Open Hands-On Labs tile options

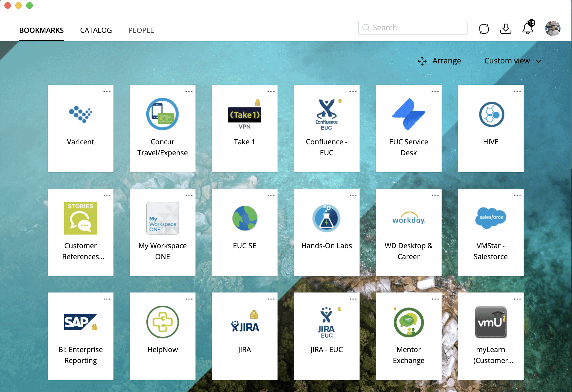pos(353,195)
